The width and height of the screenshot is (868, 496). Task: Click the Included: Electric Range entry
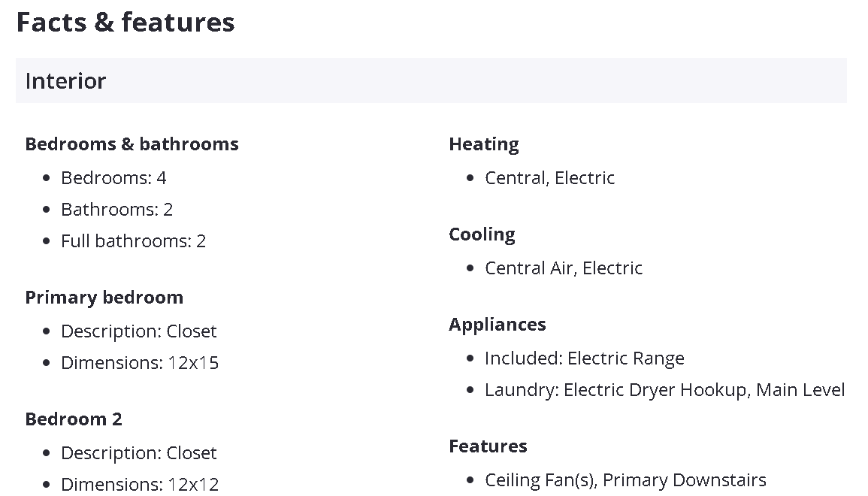click(x=584, y=358)
